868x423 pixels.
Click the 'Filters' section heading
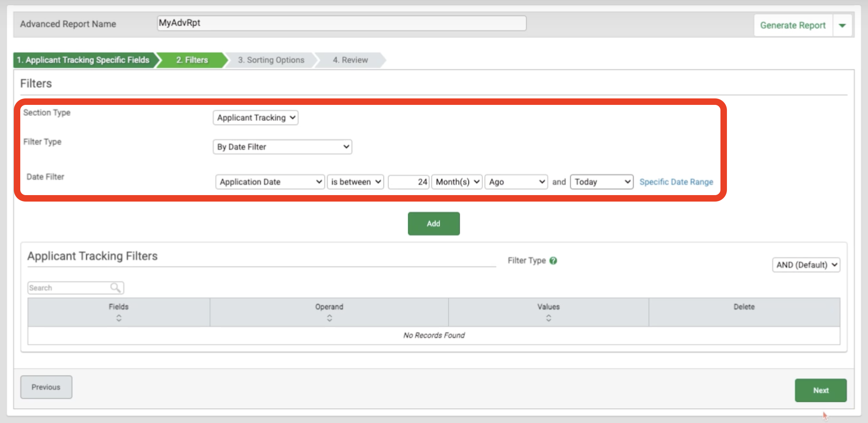tap(36, 83)
